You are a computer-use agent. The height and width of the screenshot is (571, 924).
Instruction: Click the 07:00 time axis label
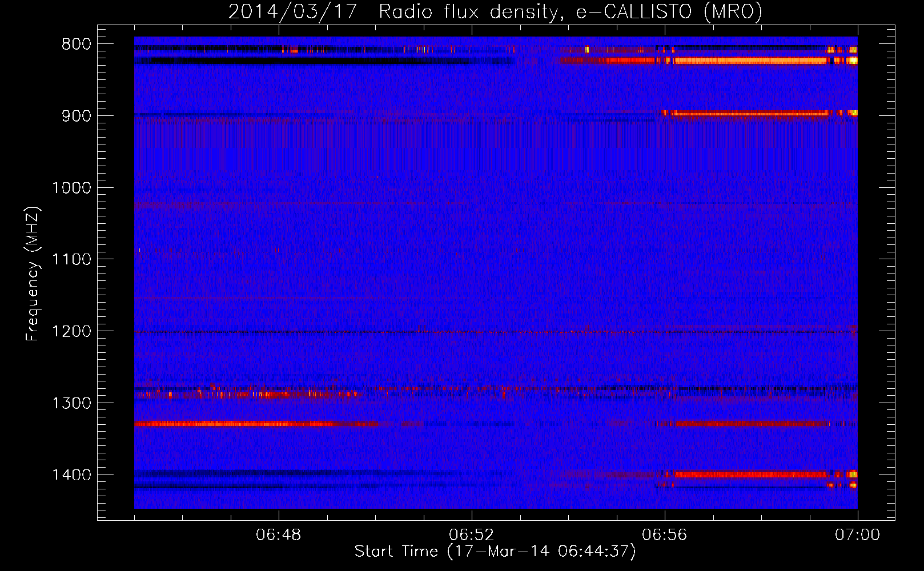tap(857, 535)
